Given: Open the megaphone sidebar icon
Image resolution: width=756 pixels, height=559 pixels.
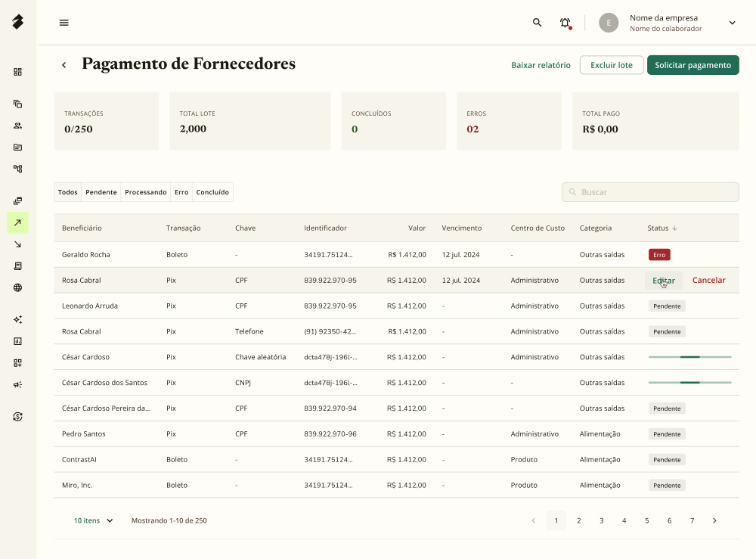Looking at the screenshot, I should pyautogui.click(x=18, y=384).
